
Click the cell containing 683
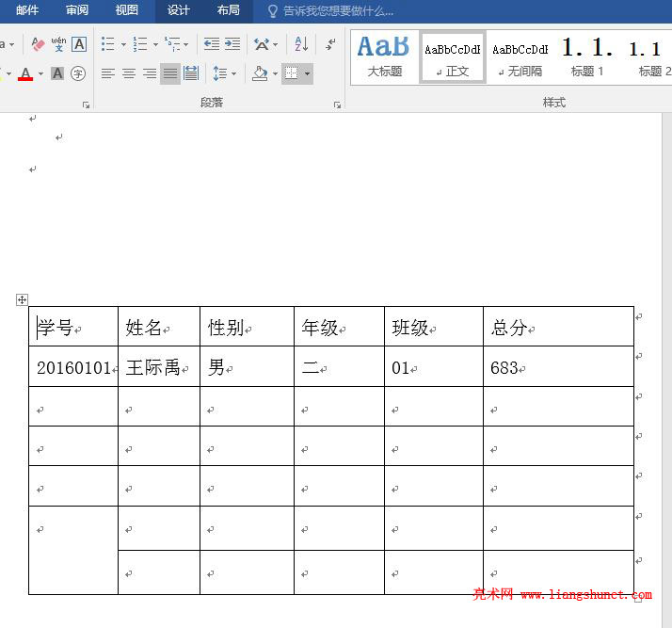tap(558, 366)
